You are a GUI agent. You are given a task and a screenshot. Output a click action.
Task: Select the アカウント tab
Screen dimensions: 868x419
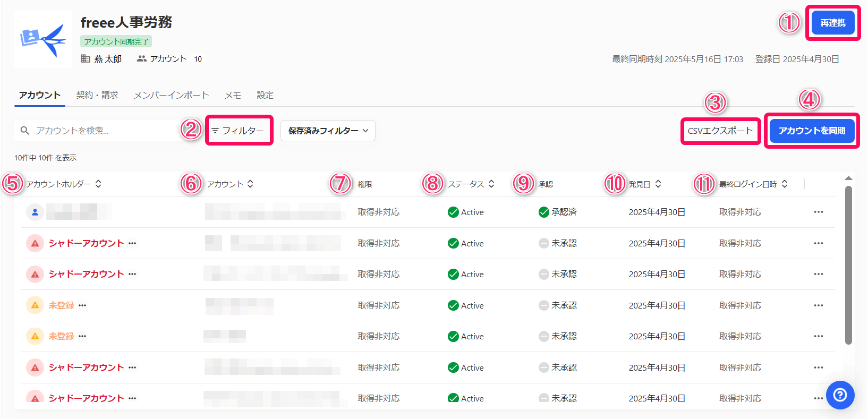[x=40, y=95]
